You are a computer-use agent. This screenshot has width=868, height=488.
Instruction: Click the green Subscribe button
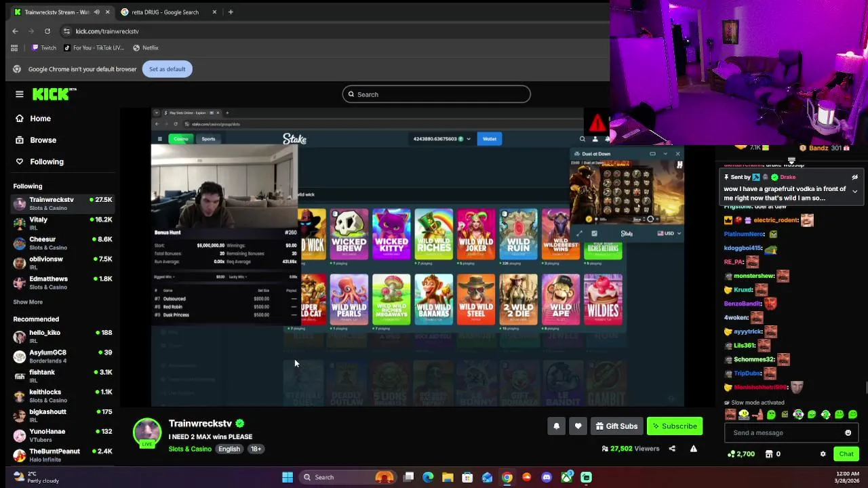675,426
